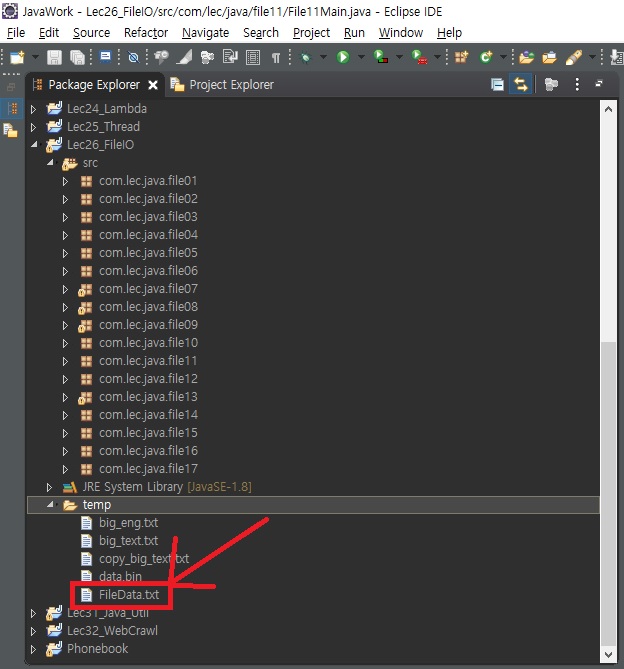Select the Lec32_WebCrawl project
The width and height of the screenshot is (624, 669).
(112, 631)
